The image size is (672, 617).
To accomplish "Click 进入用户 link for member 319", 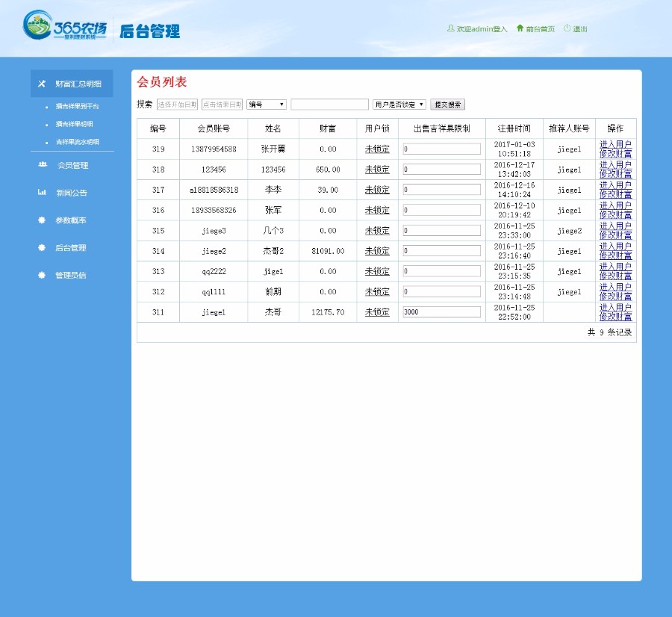I will 617,143.
